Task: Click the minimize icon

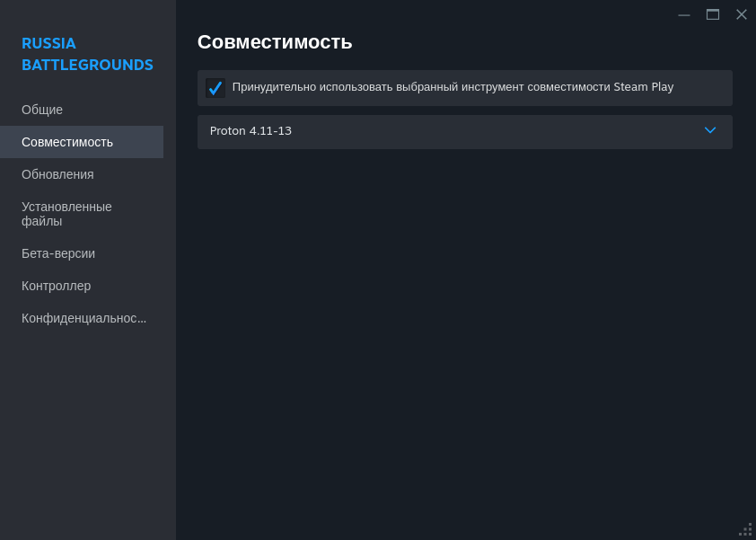Action: [x=684, y=14]
